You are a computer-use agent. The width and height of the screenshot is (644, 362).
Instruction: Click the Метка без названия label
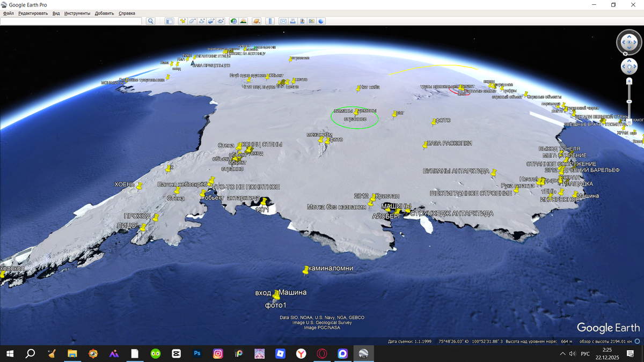(336, 206)
